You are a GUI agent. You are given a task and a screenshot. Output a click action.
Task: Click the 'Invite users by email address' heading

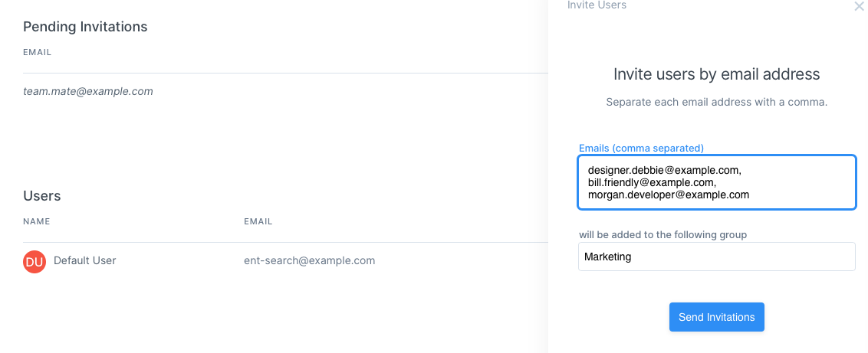point(716,74)
